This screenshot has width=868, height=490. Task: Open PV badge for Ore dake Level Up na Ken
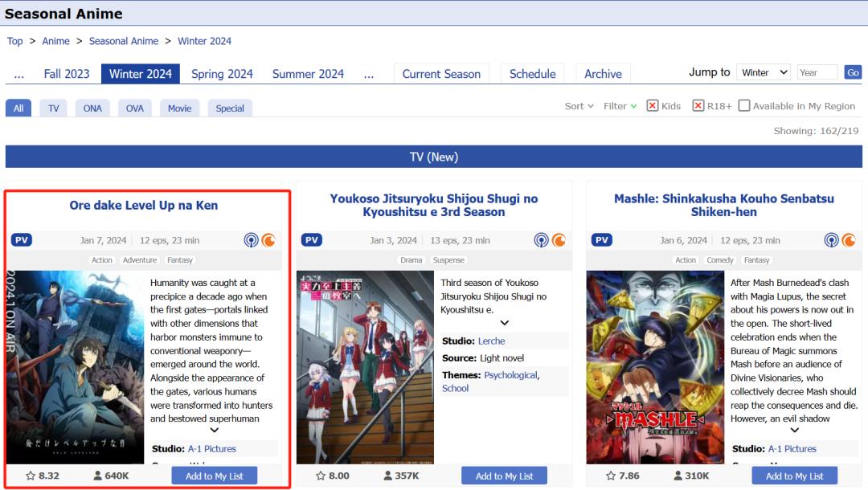tap(22, 240)
